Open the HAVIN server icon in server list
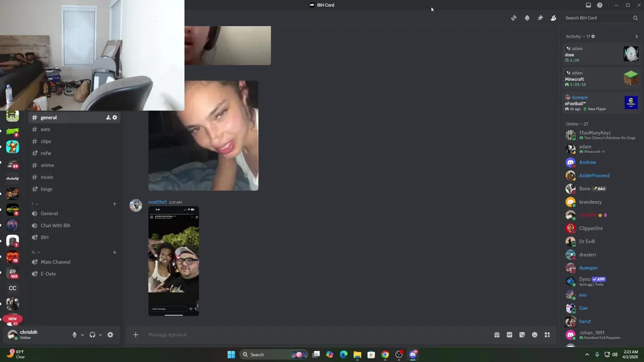Image resolution: width=644 pixels, height=362 pixels. point(13,131)
